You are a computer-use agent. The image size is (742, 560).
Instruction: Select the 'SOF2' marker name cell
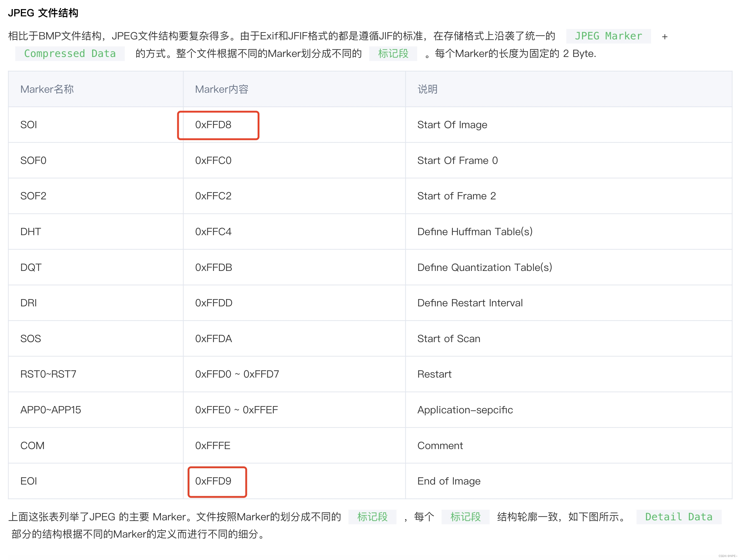pyautogui.click(x=95, y=196)
